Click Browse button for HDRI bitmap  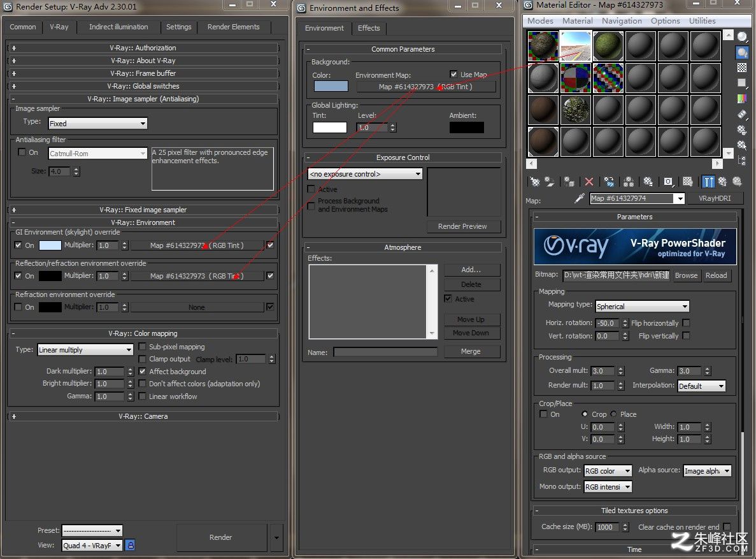tap(686, 275)
